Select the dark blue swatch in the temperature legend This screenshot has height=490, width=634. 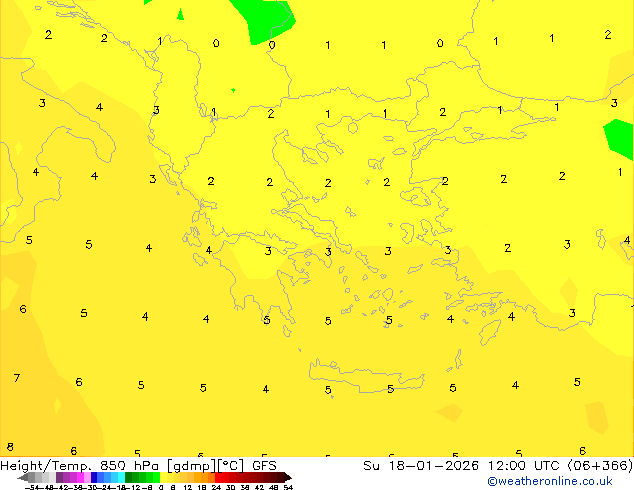[94, 477]
